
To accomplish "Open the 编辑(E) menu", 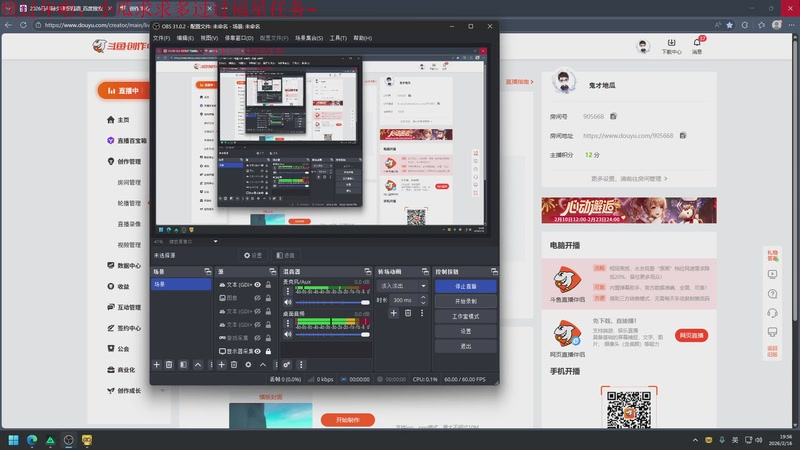I will pos(185,38).
